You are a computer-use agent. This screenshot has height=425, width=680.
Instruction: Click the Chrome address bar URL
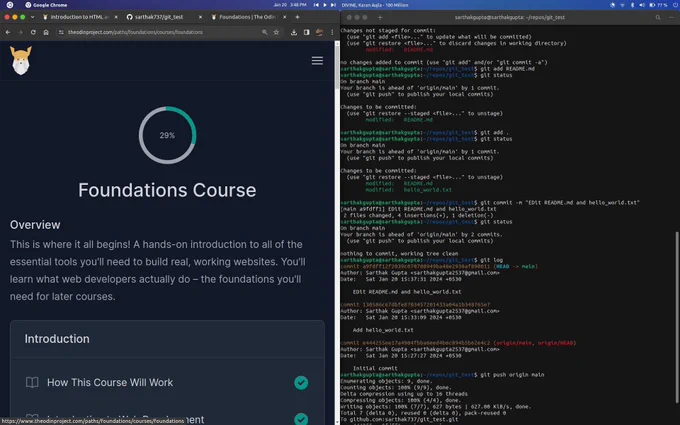tap(135, 32)
